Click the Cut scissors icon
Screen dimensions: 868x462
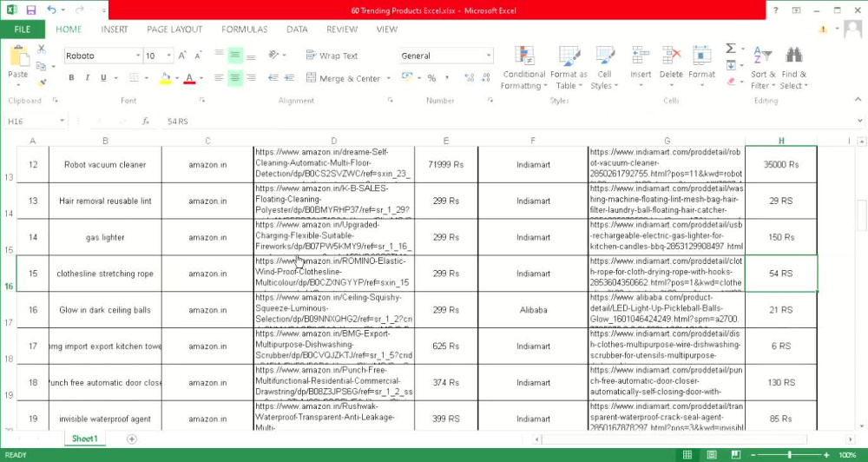coord(41,49)
